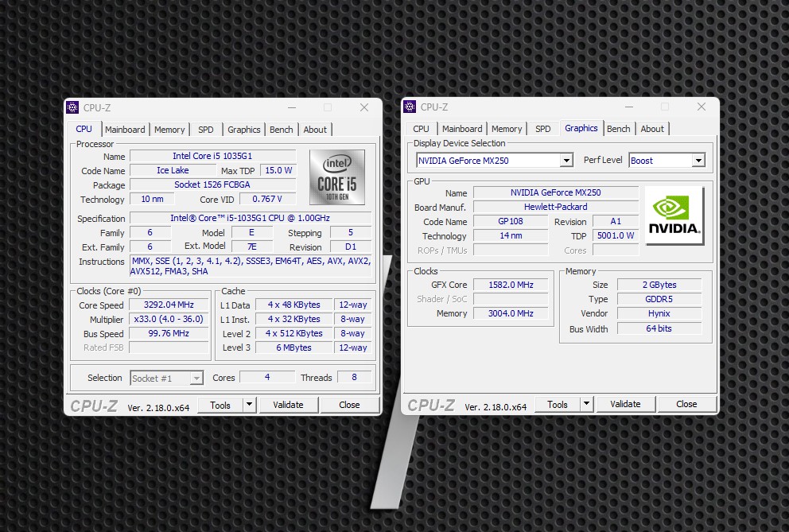Viewport: 789px width, 532px height.
Task: Expand the Perf Level Boost dropdown
Action: click(x=698, y=161)
